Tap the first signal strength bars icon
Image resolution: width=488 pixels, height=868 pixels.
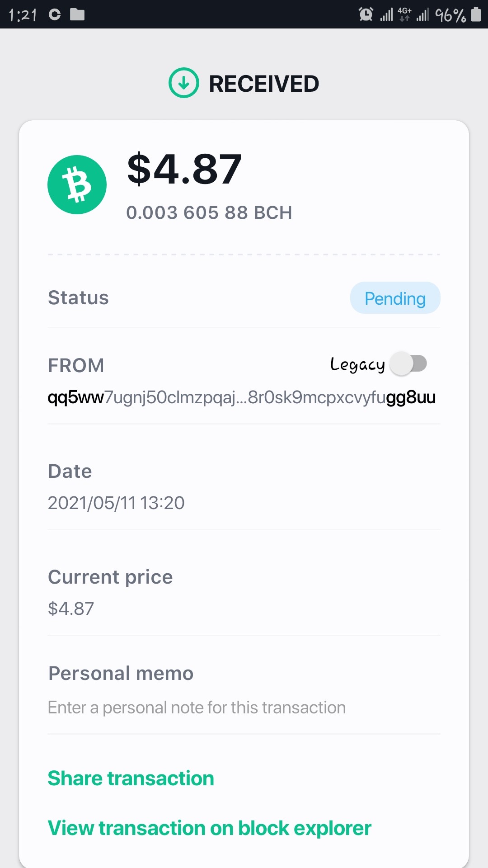(x=386, y=15)
